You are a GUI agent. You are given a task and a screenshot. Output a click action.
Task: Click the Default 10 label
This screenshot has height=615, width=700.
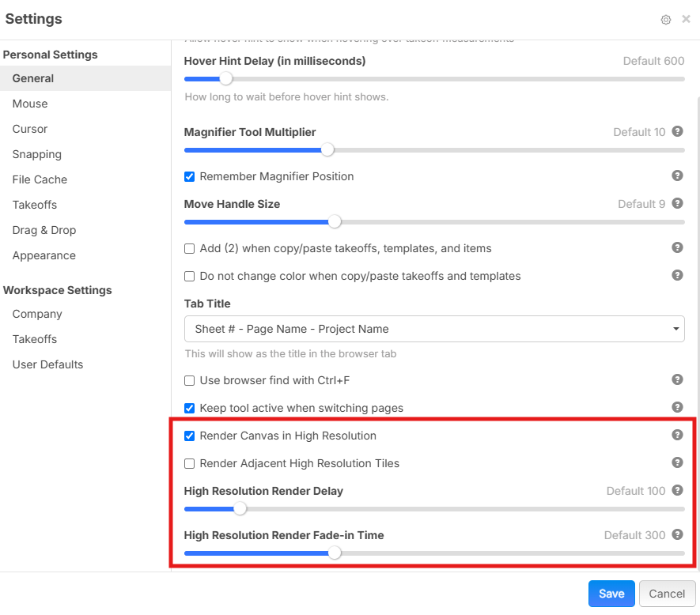pos(639,132)
